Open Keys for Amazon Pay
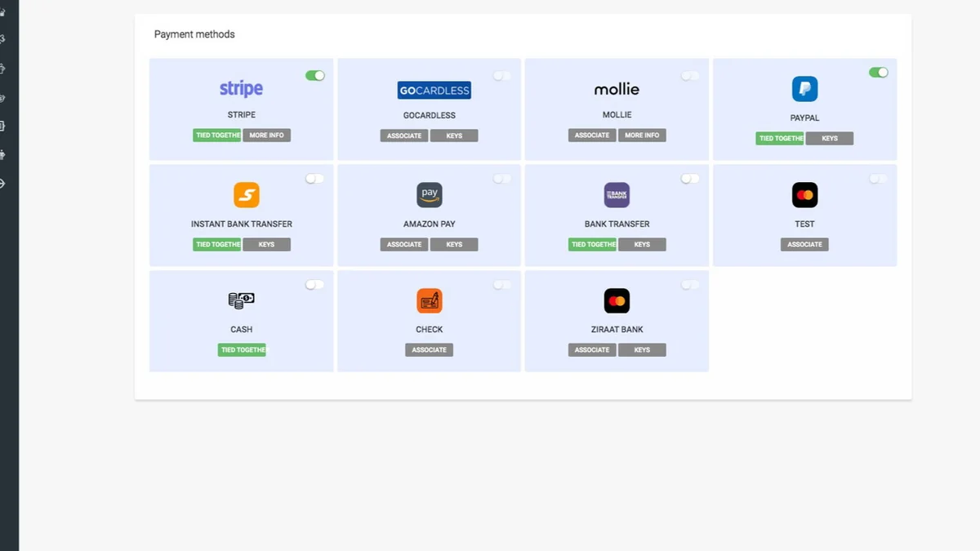980x551 pixels. pyautogui.click(x=454, y=244)
